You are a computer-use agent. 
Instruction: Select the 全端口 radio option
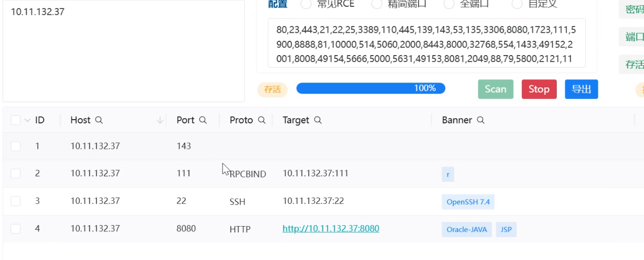point(449,4)
